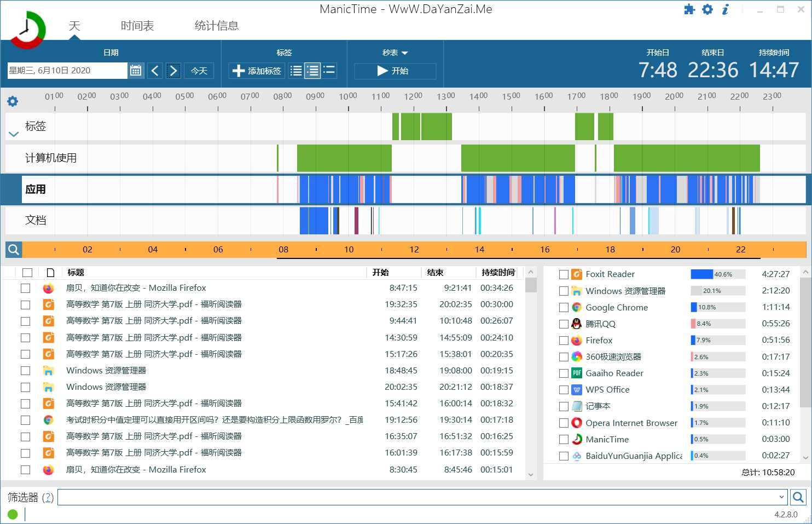Image resolution: width=812 pixels, height=524 pixels.
Task: Click the BaiduYunGuanjia cloud icon
Action: 577,456
